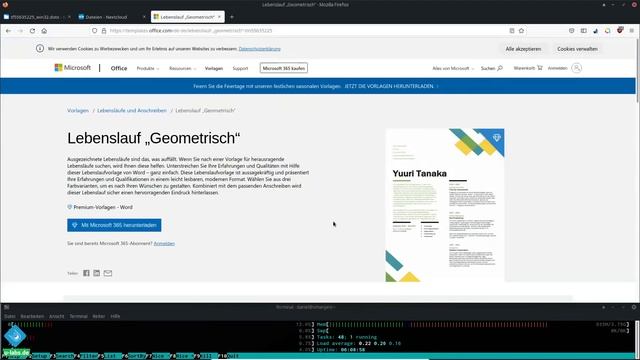Open the terminal Hilfe menu
The width and height of the screenshot is (640, 360).
[x=115, y=316]
